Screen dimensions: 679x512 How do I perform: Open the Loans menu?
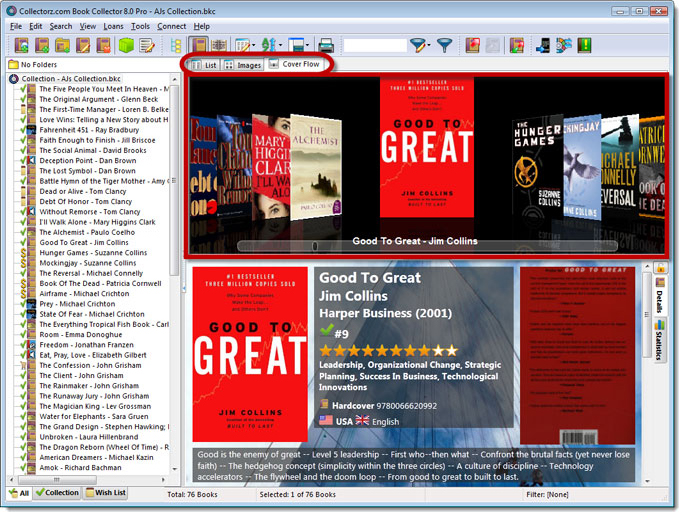[111, 26]
